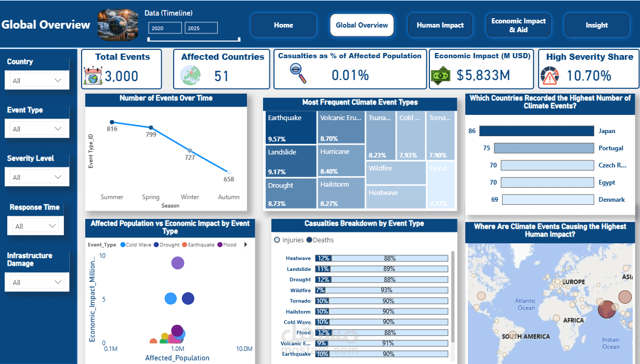Click the $5,833M economic impact value

(484, 76)
